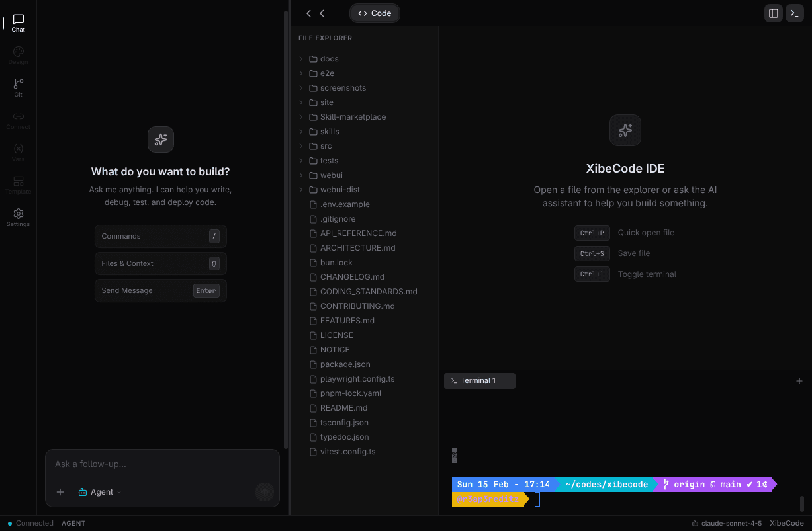Click the Design palette icon
Screen dimensions: 812x531
[18, 53]
